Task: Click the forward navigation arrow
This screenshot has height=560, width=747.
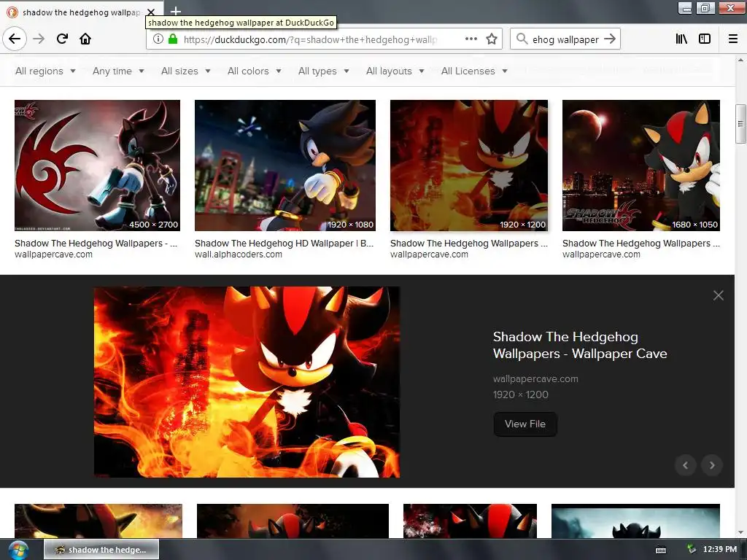Action: click(39, 39)
